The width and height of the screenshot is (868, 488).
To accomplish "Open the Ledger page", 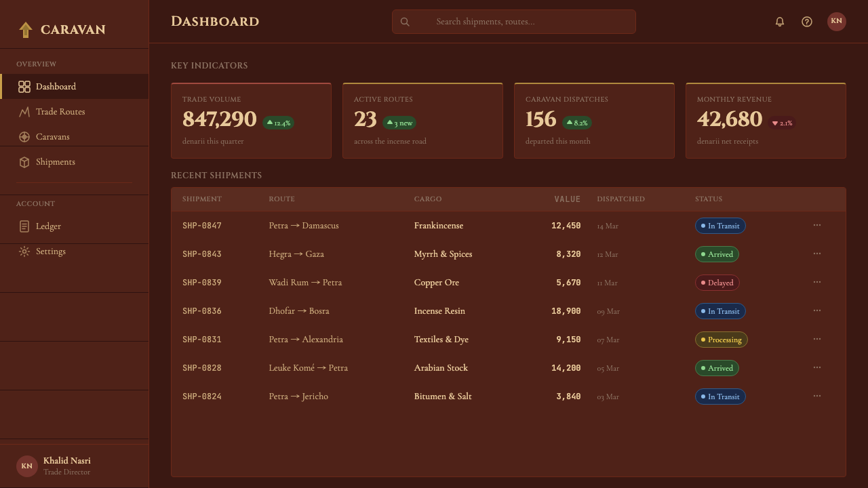I will 75,226.
